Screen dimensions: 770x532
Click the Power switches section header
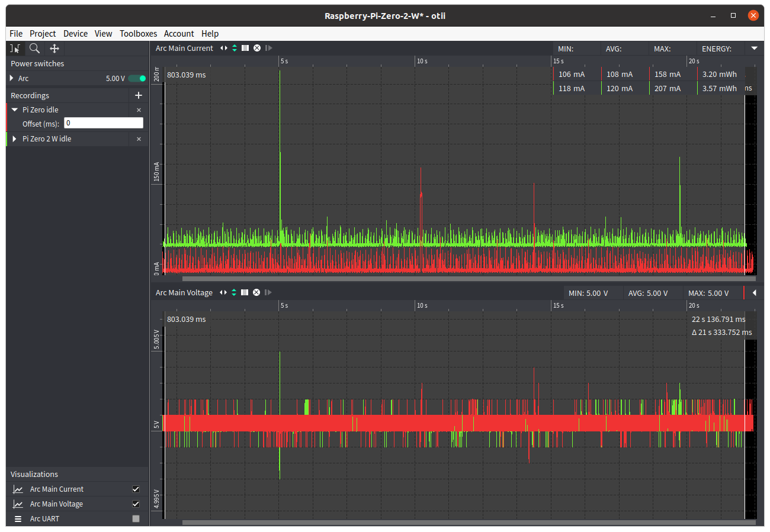tap(37, 64)
